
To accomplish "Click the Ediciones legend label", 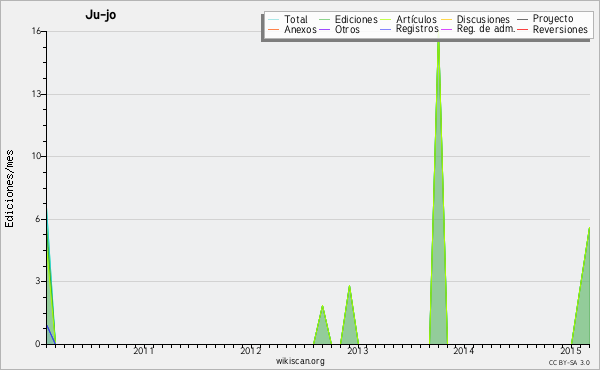I will click(x=356, y=19).
